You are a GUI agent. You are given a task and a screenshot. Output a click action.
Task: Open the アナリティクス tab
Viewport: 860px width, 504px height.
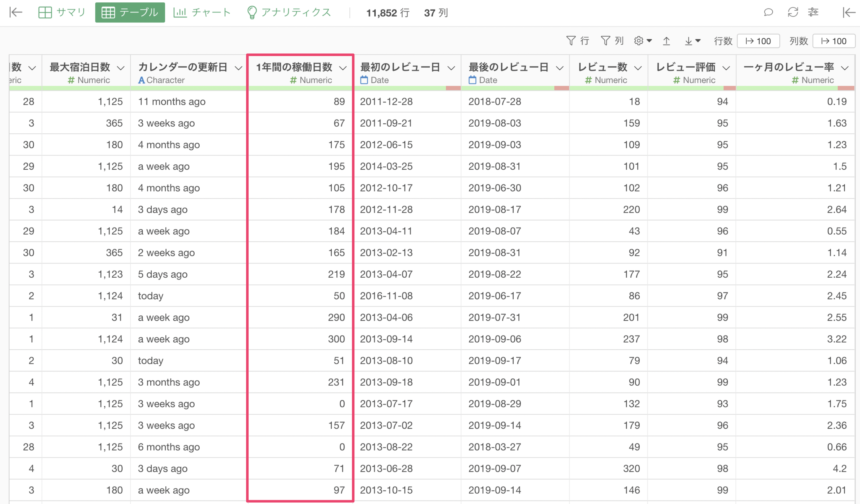click(x=289, y=12)
